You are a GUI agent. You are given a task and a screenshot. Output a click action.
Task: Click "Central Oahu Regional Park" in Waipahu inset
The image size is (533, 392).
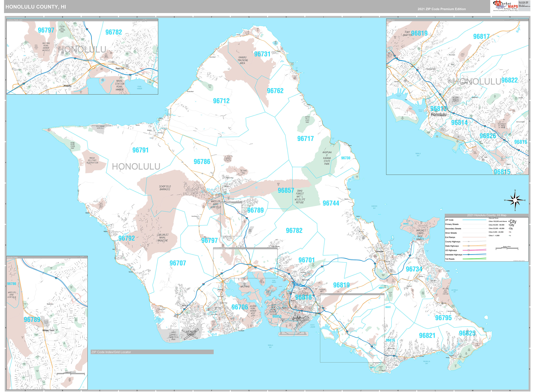coord(62,29)
